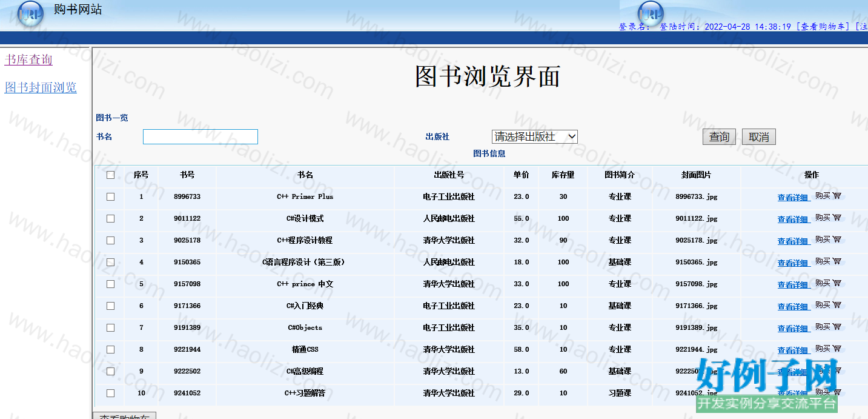Focus the 书名 search input field
The image size is (868, 419).
[200, 136]
